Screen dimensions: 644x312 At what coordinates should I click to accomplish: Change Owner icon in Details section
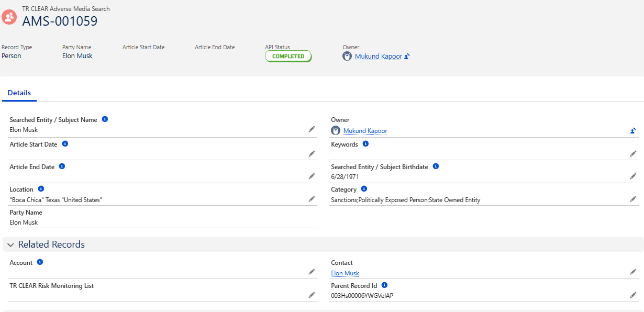pyautogui.click(x=633, y=131)
